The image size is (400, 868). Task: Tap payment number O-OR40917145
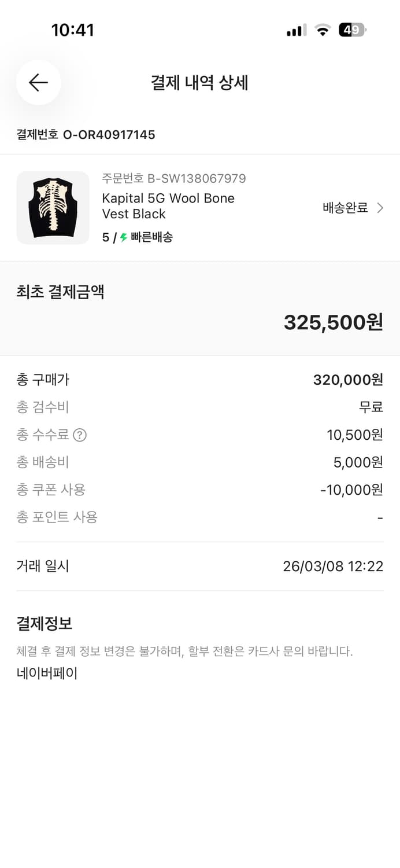point(84,135)
